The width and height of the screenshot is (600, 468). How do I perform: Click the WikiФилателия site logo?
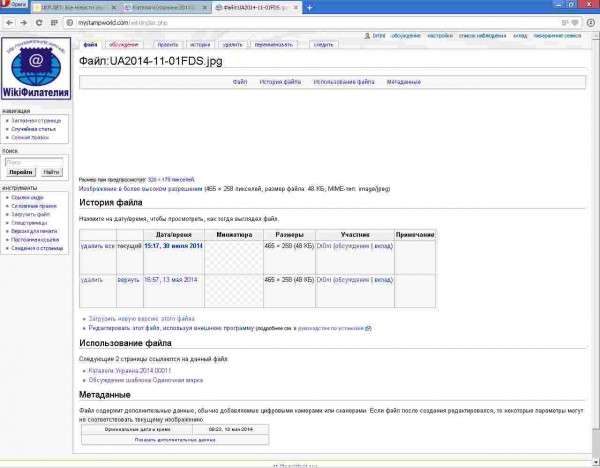coord(36,68)
